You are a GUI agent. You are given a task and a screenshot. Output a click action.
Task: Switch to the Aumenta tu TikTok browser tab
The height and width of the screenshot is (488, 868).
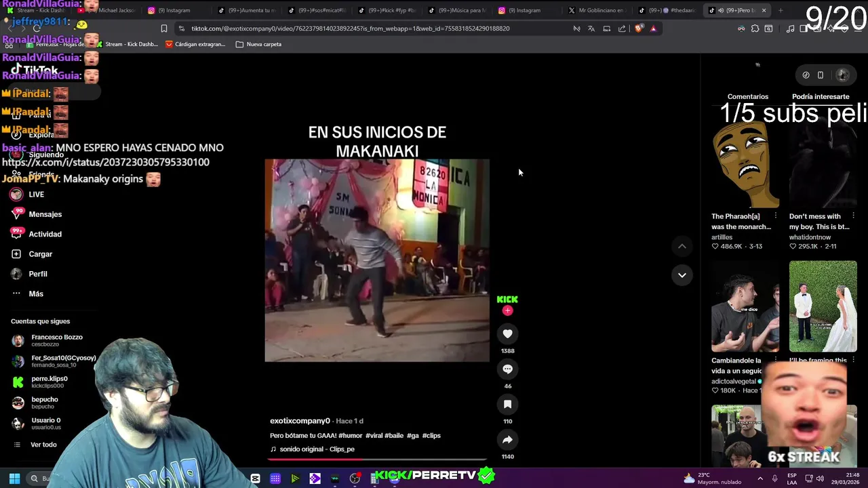(x=248, y=10)
